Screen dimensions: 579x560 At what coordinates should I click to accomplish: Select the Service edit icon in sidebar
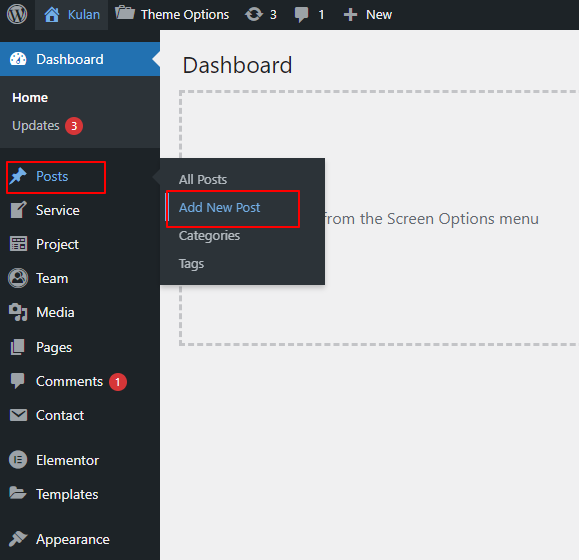click(x=18, y=210)
